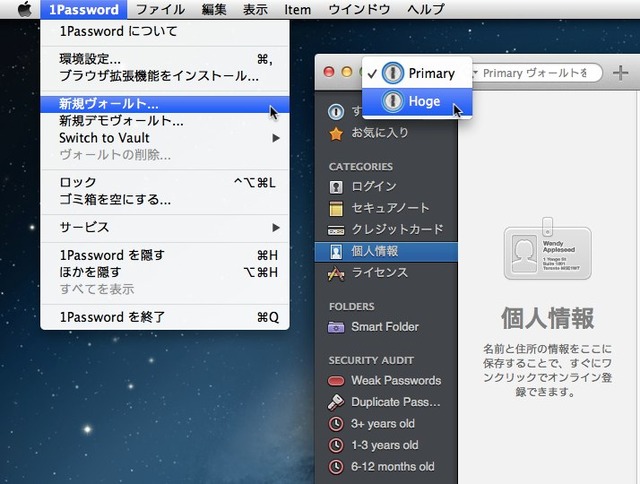Click the Weak Passwords red icon
Image resolution: width=640 pixels, height=484 pixels.
click(336, 381)
